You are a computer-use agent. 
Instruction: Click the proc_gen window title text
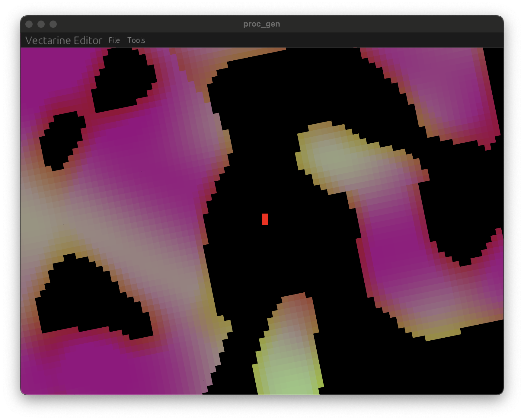262,24
